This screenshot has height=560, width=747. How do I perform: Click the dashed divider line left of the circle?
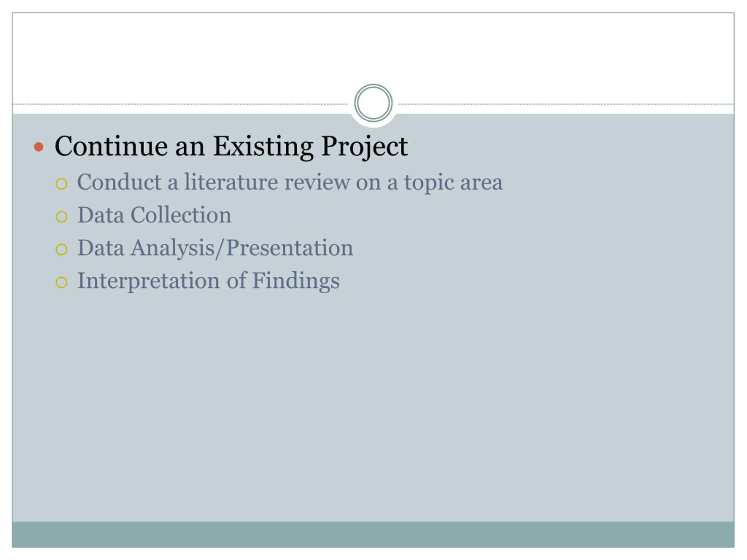click(180, 104)
